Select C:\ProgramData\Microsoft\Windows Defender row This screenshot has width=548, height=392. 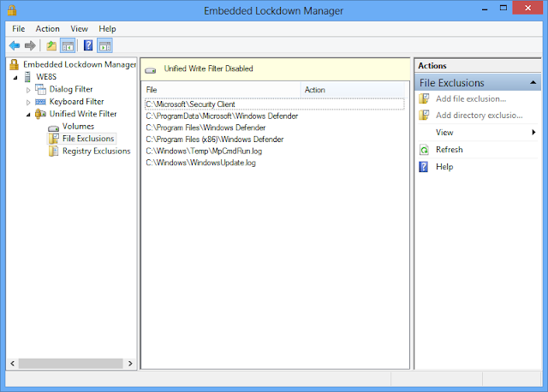point(274,116)
